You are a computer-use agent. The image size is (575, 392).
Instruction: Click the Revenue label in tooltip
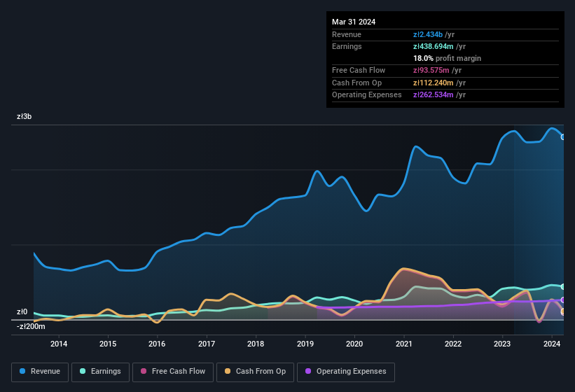coord(347,34)
